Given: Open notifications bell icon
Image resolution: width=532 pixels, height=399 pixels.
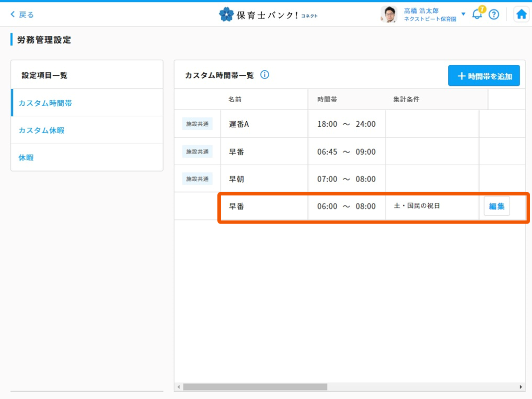Looking at the screenshot, I should click(477, 14).
